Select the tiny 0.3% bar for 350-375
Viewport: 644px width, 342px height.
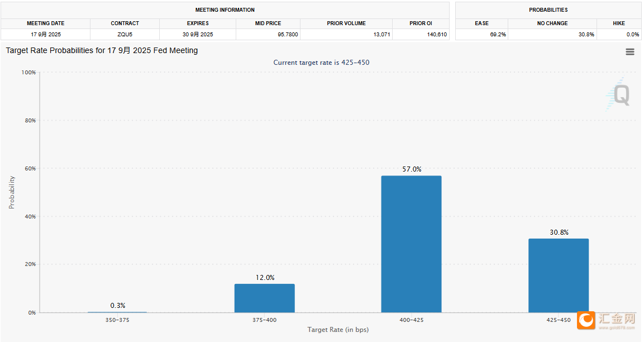pyautogui.click(x=117, y=312)
